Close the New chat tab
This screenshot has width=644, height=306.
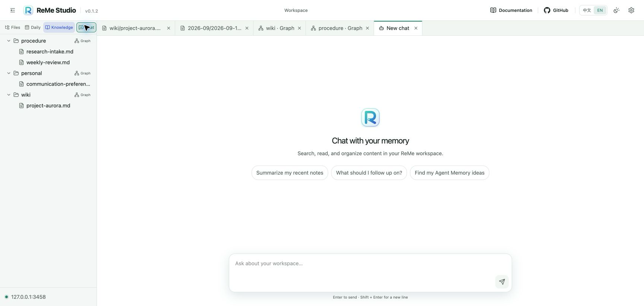416,28
